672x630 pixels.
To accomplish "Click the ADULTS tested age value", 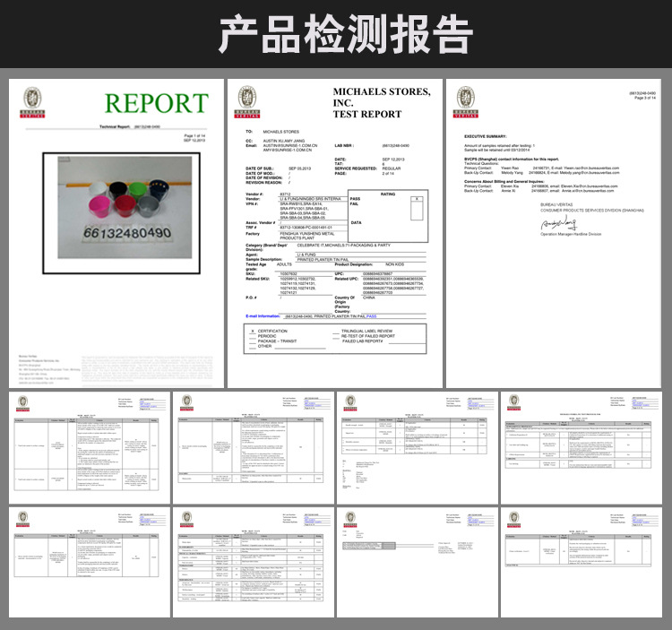I will coord(284,264).
